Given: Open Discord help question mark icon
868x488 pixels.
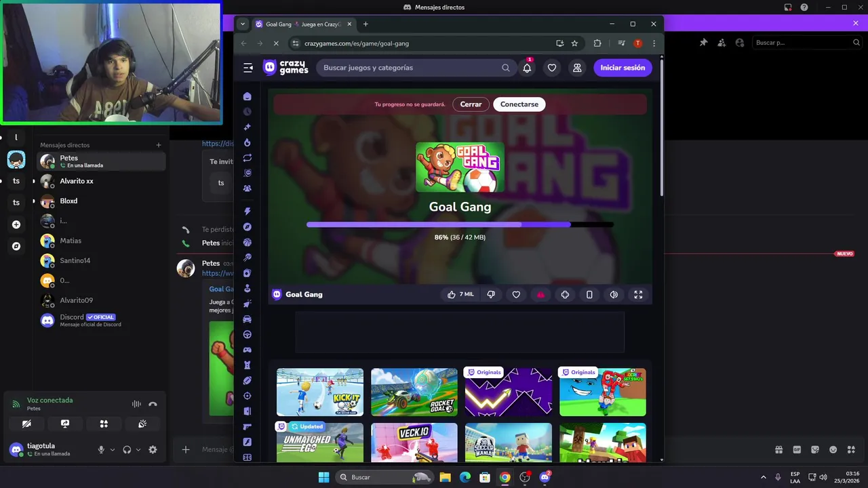Looking at the screenshot, I should 804,7.
